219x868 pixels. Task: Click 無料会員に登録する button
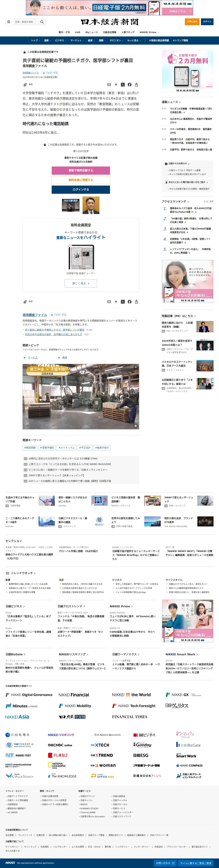pyautogui.click(x=81, y=180)
